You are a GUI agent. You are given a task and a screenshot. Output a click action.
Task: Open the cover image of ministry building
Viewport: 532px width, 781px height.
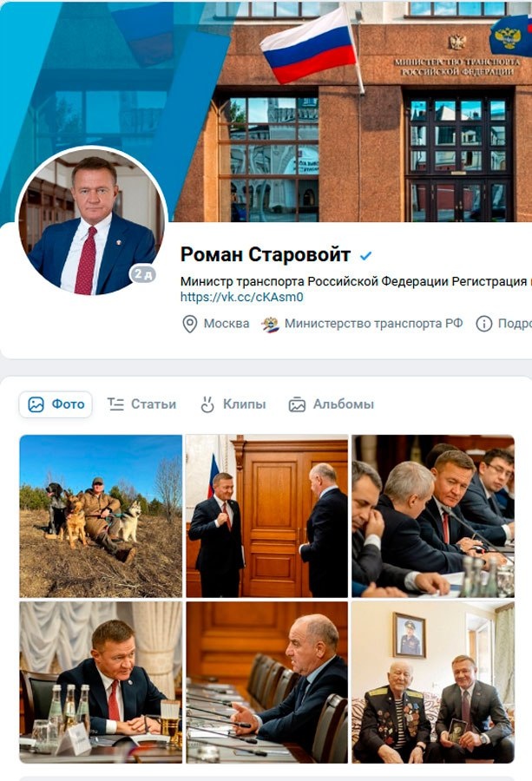coord(266,110)
